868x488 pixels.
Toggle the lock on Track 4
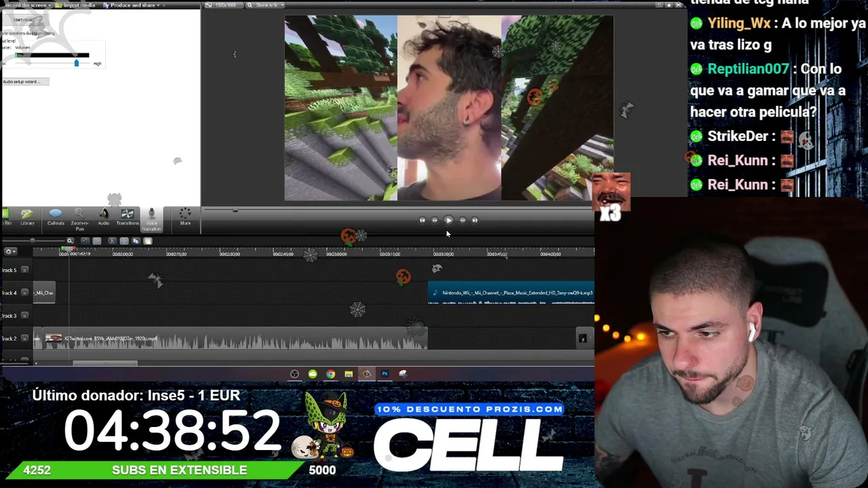pos(24,293)
